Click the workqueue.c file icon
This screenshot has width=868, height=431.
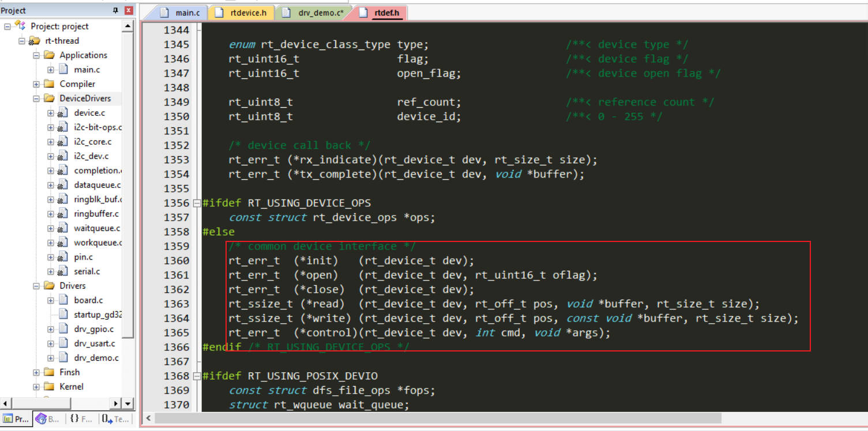[x=63, y=243]
